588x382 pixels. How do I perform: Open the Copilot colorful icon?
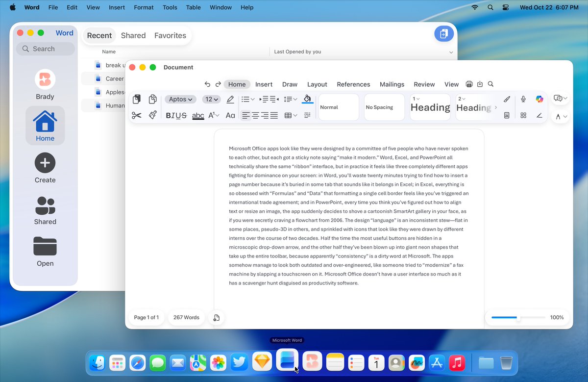pos(539,99)
